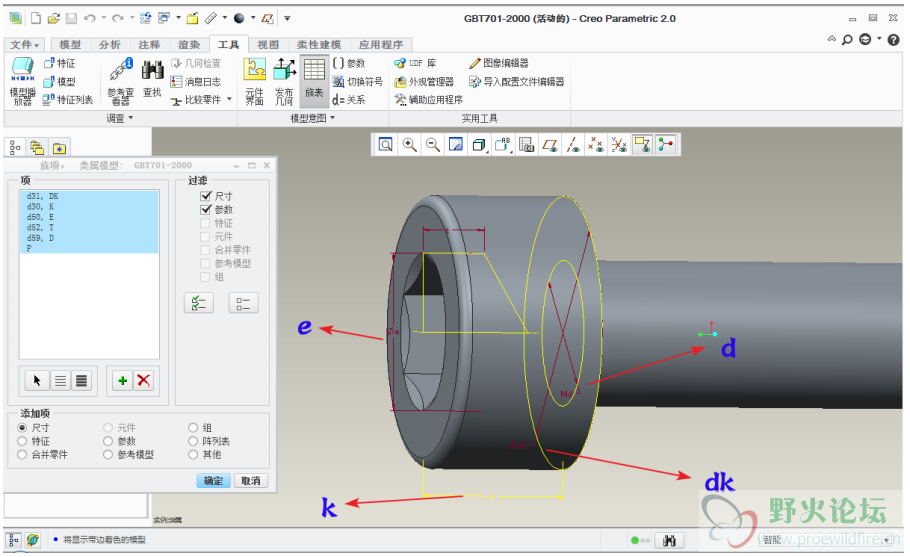This screenshot has width=910, height=557.
Task: Click the 确定 button
Action: coord(213,481)
